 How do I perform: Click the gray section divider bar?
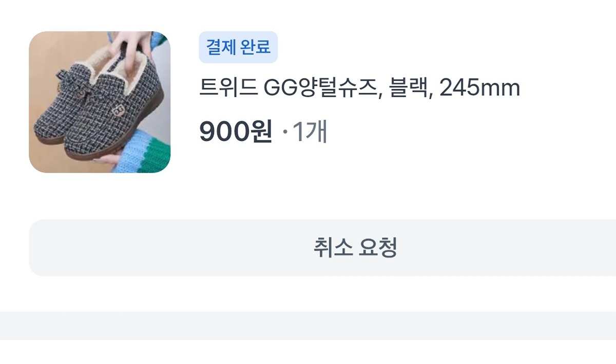tap(308, 325)
